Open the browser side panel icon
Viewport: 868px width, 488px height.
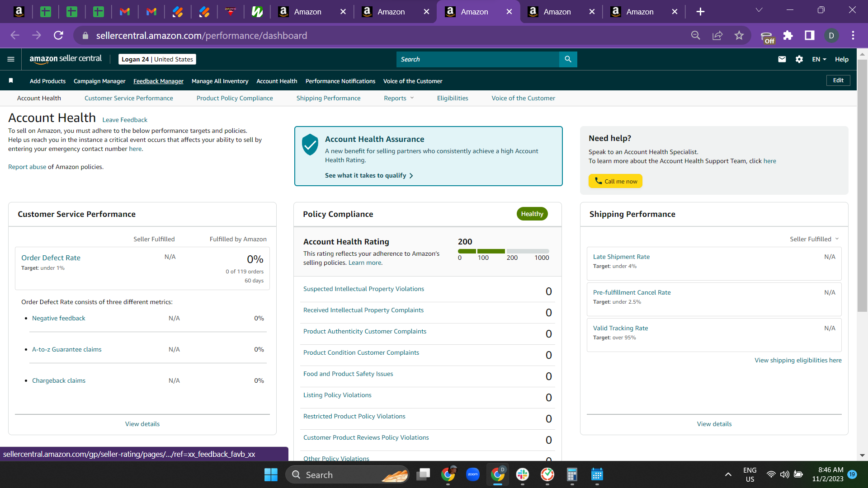(810, 35)
